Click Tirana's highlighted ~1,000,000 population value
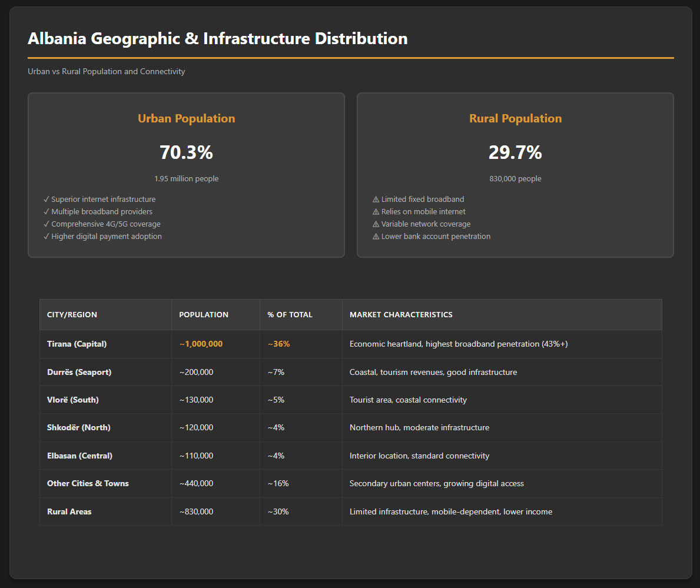 point(201,344)
